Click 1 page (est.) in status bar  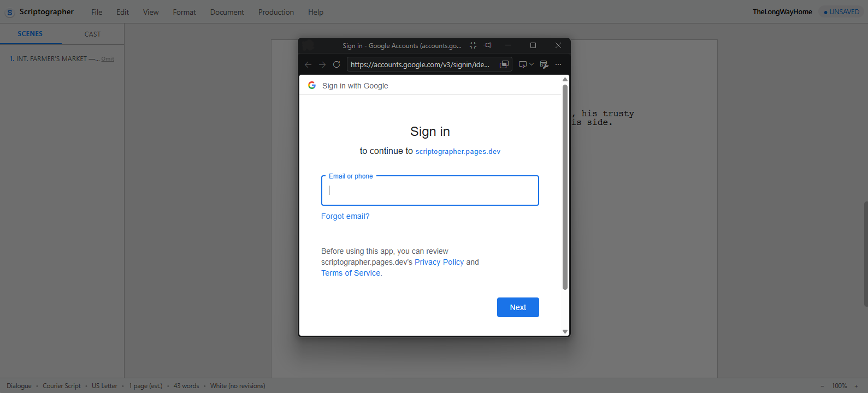click(145, 386)
